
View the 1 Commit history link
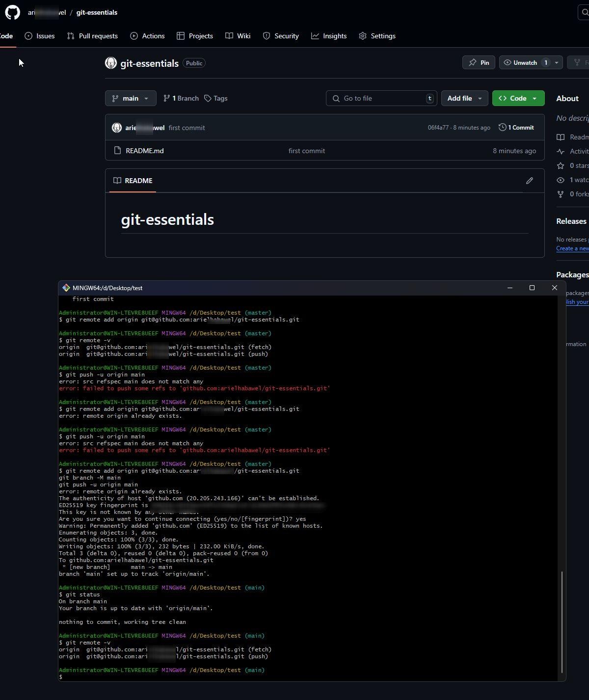coord(516,128)
